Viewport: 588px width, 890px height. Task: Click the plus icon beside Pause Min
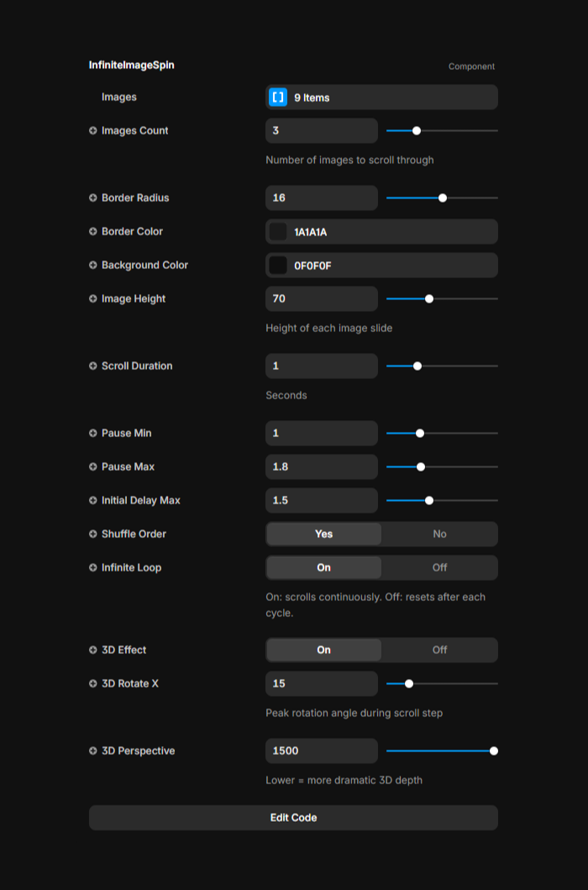[93, 434]
